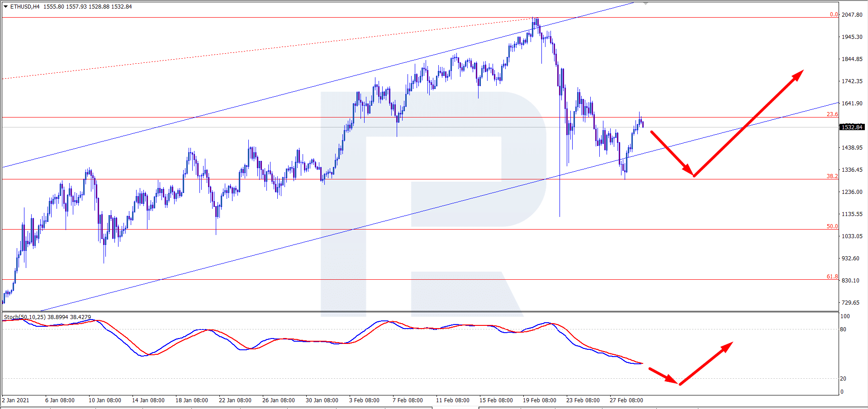Click the 1641.90 price scale label

pos(852,103)
